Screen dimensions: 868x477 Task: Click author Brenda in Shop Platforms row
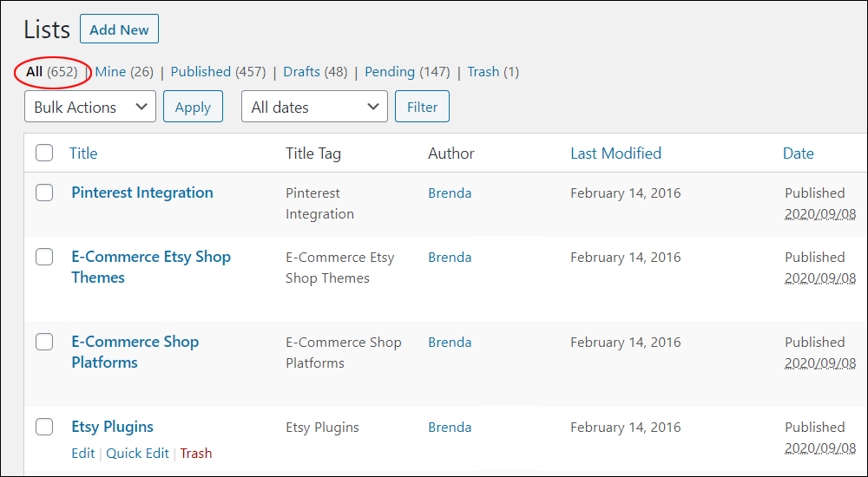point(450,343)
